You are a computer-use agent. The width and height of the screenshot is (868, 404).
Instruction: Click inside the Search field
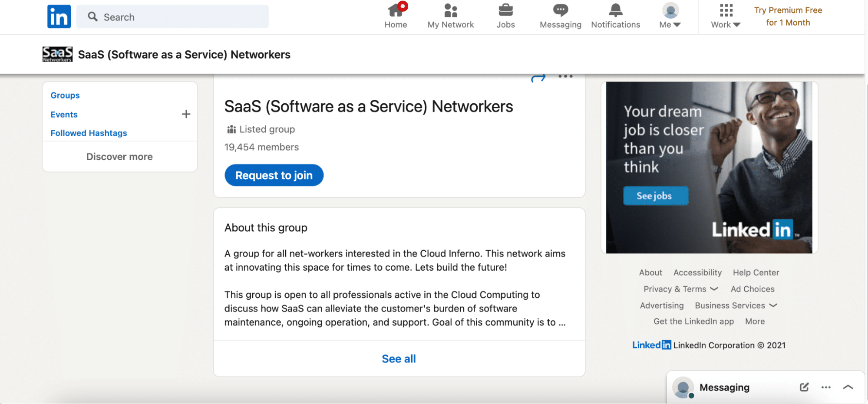tap(172, 16)
